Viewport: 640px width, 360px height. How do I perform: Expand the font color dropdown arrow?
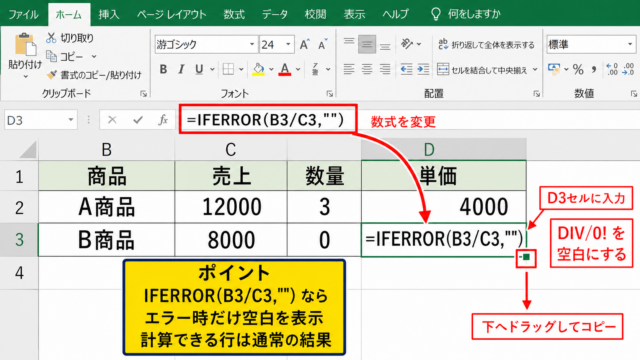(x=298, y=70)
